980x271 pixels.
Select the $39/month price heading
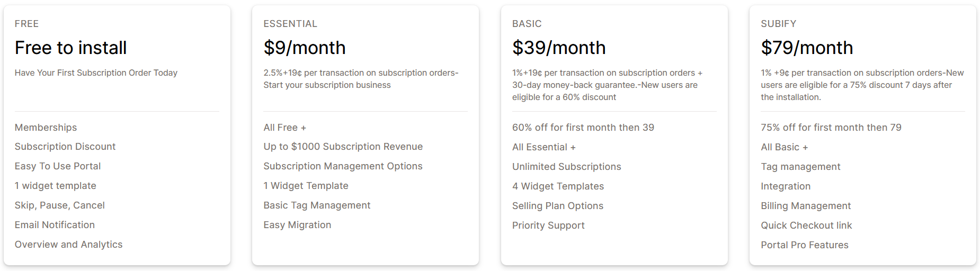[x=559, y=48]
